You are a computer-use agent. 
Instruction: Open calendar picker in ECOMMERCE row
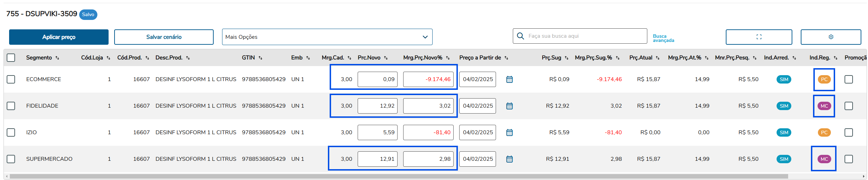(509, 79)
